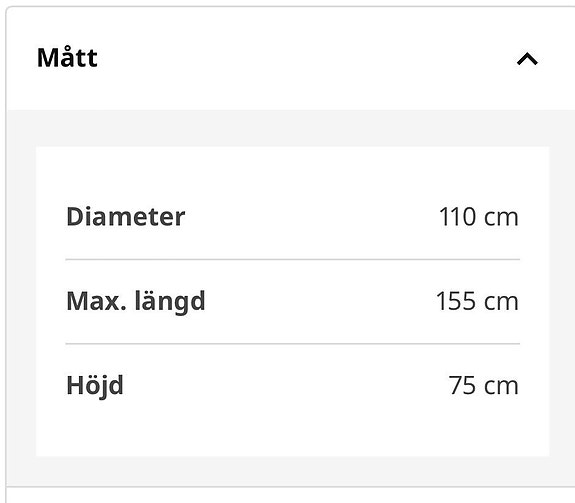Collapse the Mått section with chevron
This screenshot has height=503, width=575.
(527, 59)
